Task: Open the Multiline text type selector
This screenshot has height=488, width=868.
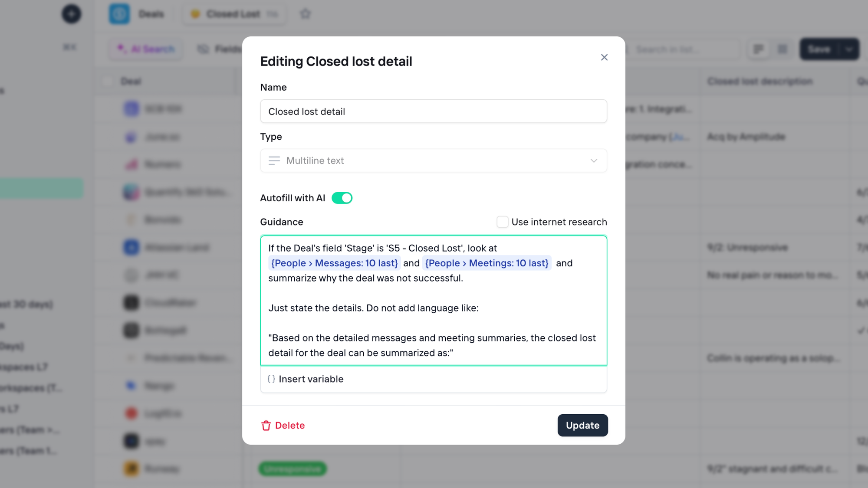Action: click(434, 160)
